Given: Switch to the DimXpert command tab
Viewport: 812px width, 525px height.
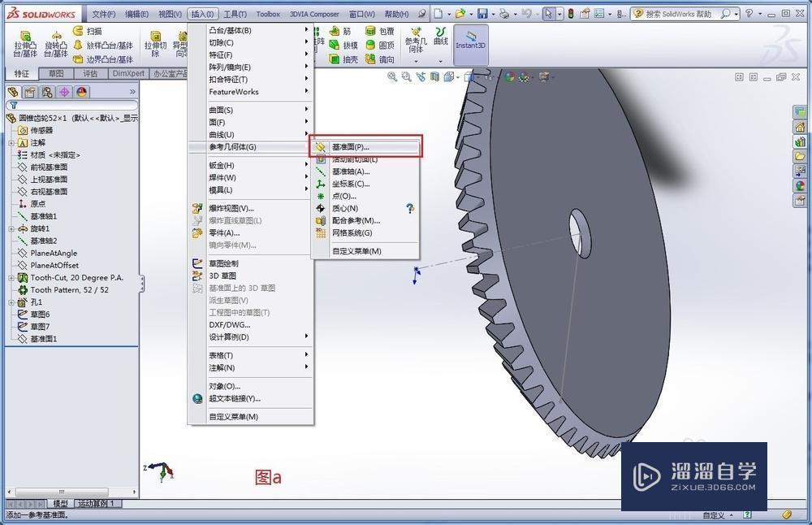Looking at the screenshot, I should [x=128, y=74].
